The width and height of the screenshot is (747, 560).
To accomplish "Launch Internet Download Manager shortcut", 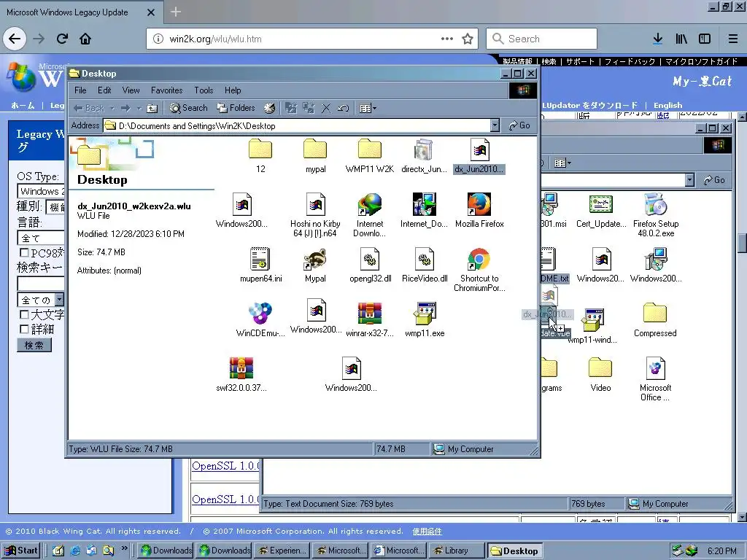I will pos(370,204).
